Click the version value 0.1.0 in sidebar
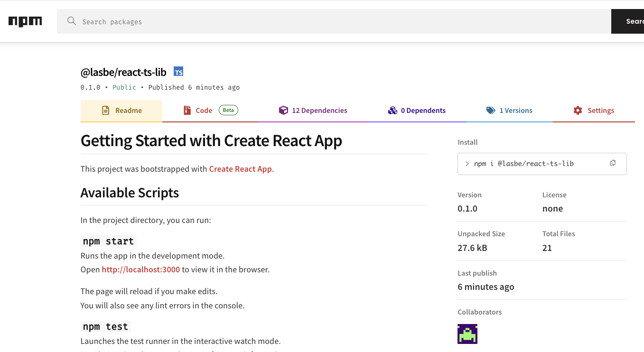Image resolution: width=644 pixels, height=352 pixels. click(x=467, y=209)
